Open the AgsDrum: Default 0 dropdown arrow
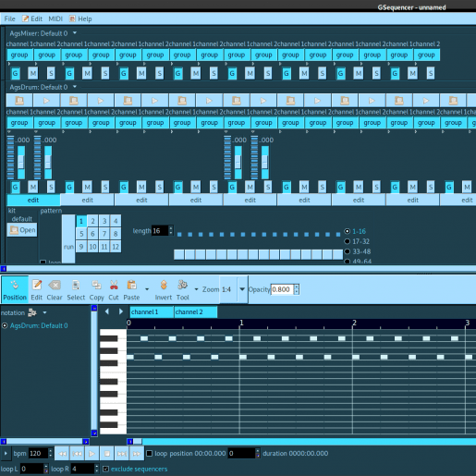 click(75, 87)
